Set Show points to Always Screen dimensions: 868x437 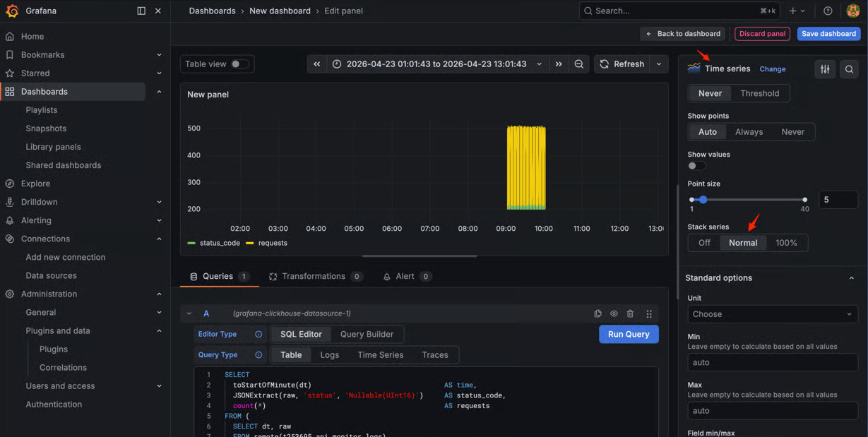tap(749, 132)
